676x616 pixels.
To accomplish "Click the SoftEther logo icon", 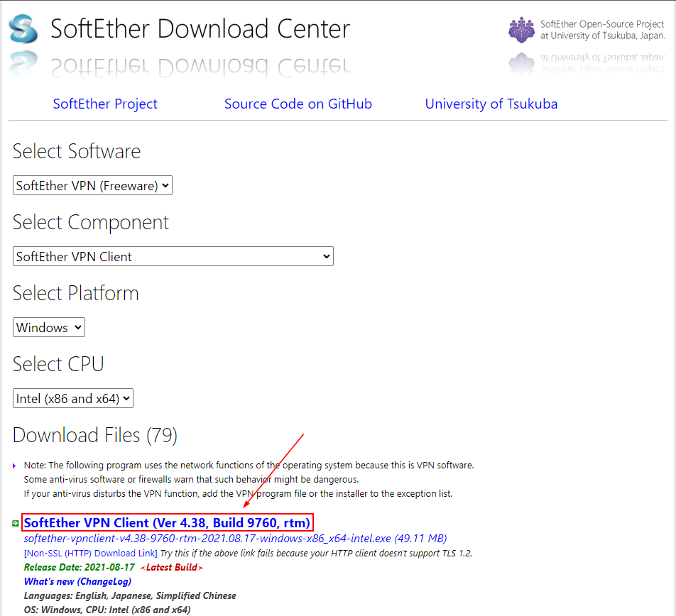I will [23, 29].
